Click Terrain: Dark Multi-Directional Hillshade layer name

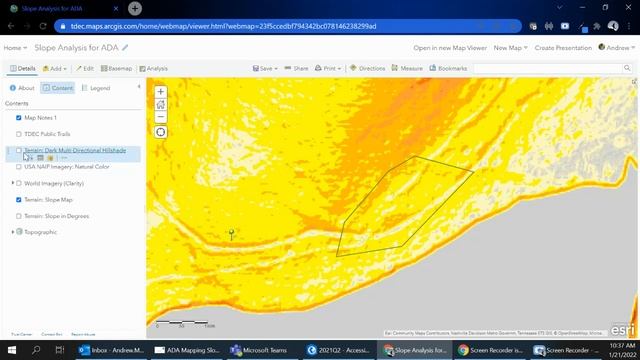(x=75, y=151)
